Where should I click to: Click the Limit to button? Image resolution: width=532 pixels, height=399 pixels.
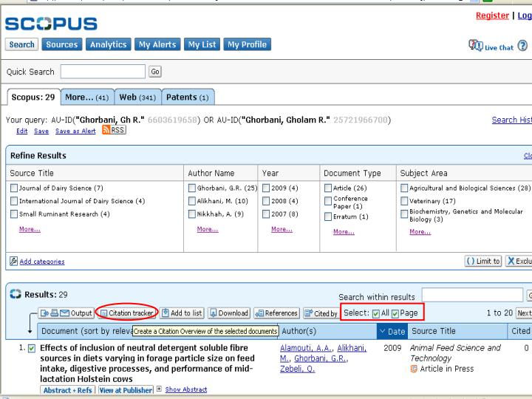click(483, 261)
